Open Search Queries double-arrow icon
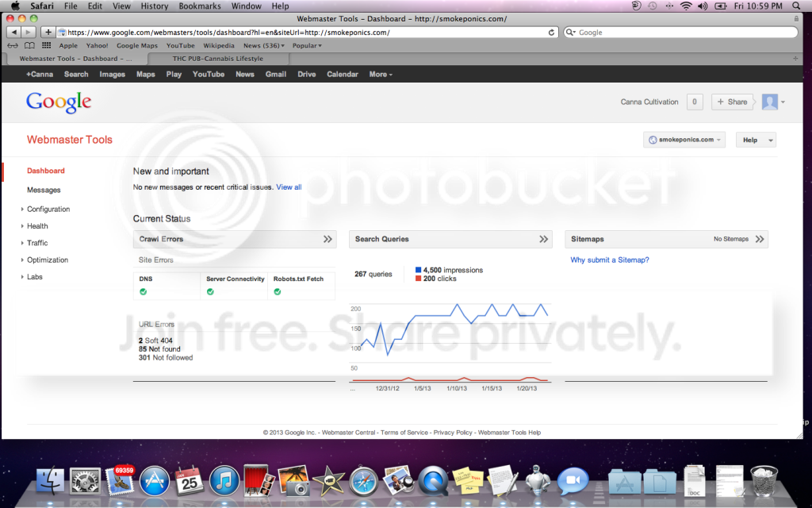 (x=543, y=239)
